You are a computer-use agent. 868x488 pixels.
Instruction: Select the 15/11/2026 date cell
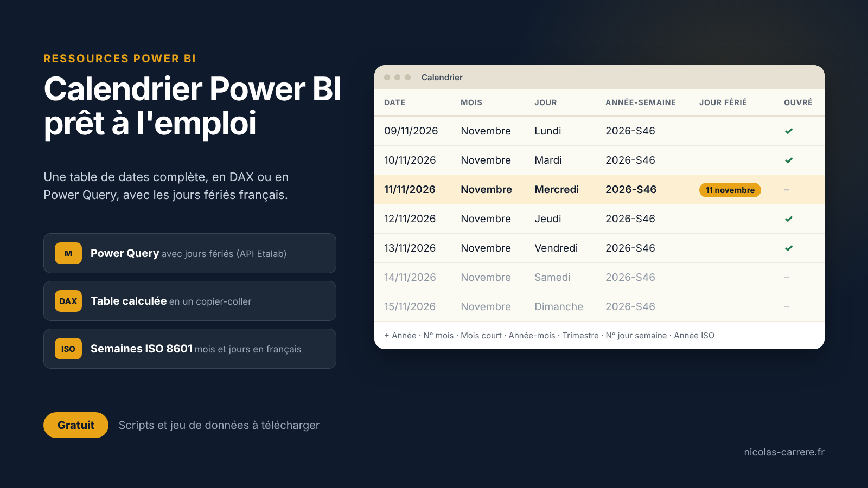[x=410, y=307]
